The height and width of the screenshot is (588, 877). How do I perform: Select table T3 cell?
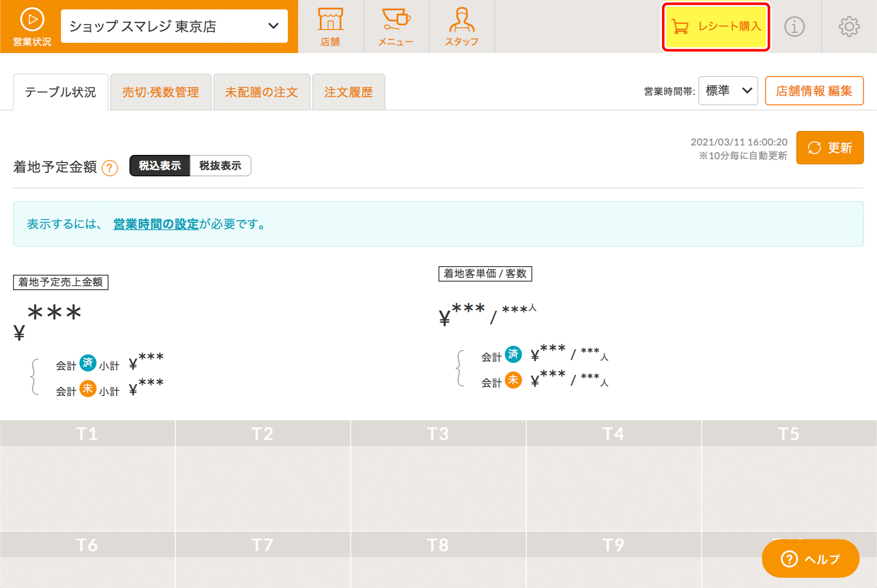tap(438, 475)
